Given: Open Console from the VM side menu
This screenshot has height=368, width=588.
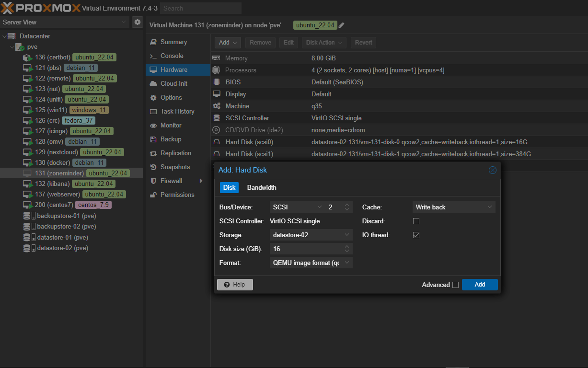Looking at the screenshot, I should pyautogui.click(x=172, y=56).
